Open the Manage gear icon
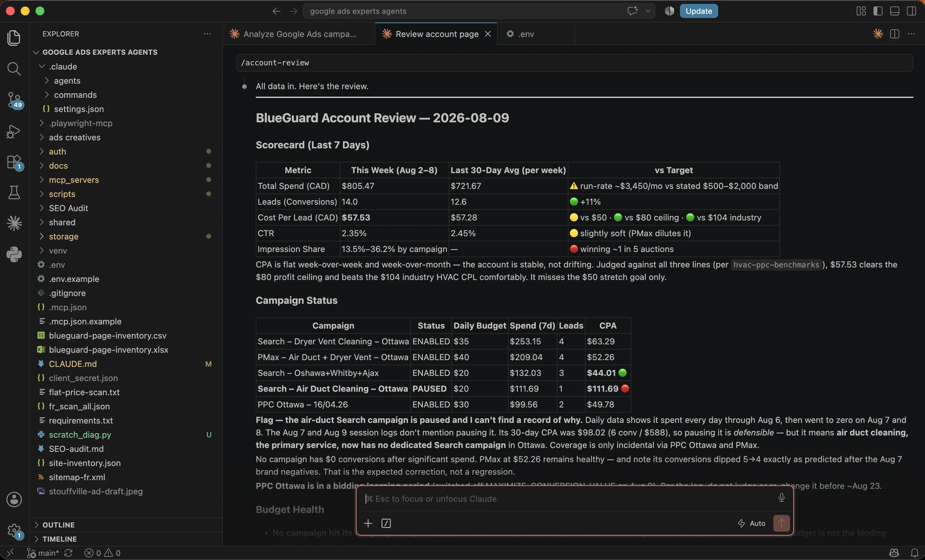This screenshot has width=925, height=560. click(14, 531)
